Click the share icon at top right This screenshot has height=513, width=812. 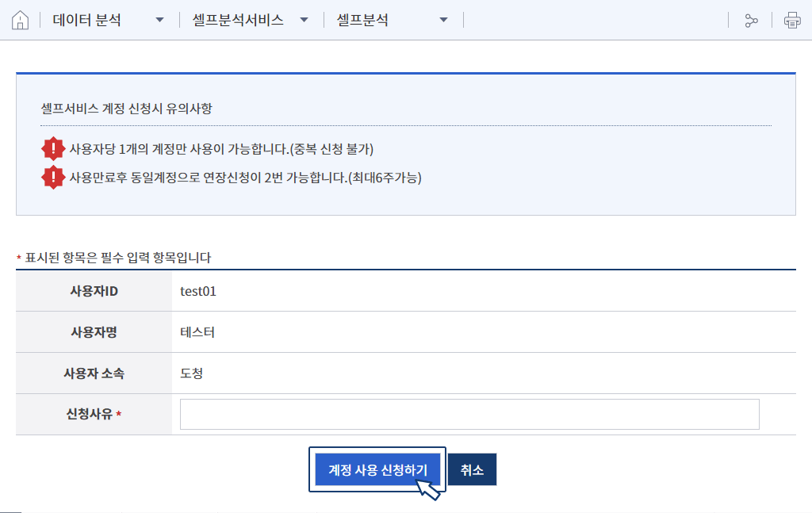click(751, 21)
